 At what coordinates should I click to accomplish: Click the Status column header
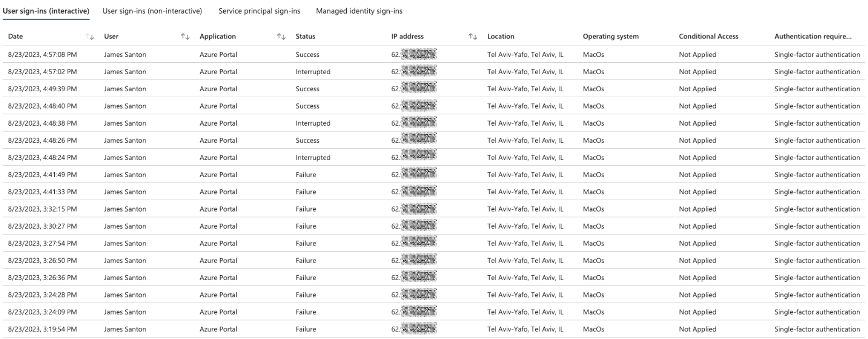[306, 37]
